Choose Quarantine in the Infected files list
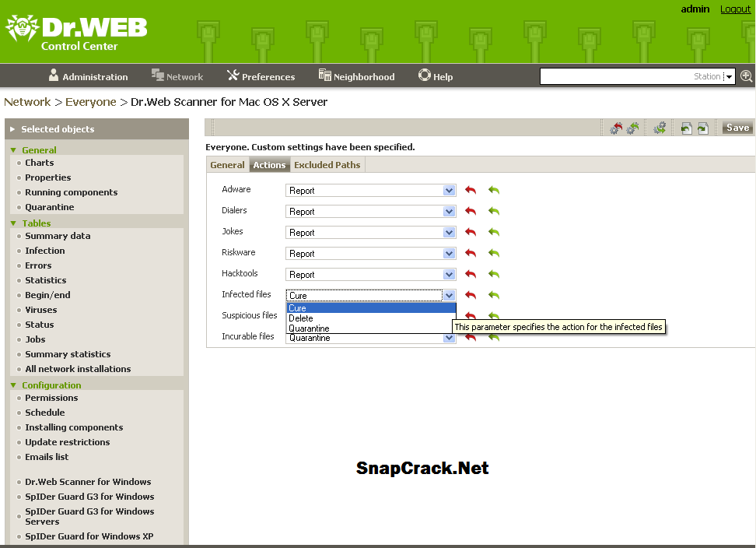 click(371, 328)
